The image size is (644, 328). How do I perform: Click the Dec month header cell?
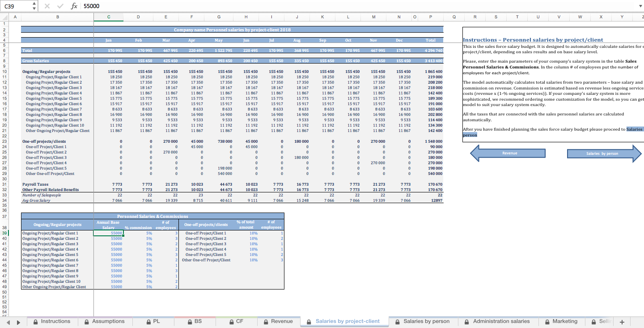pos(399,40)
